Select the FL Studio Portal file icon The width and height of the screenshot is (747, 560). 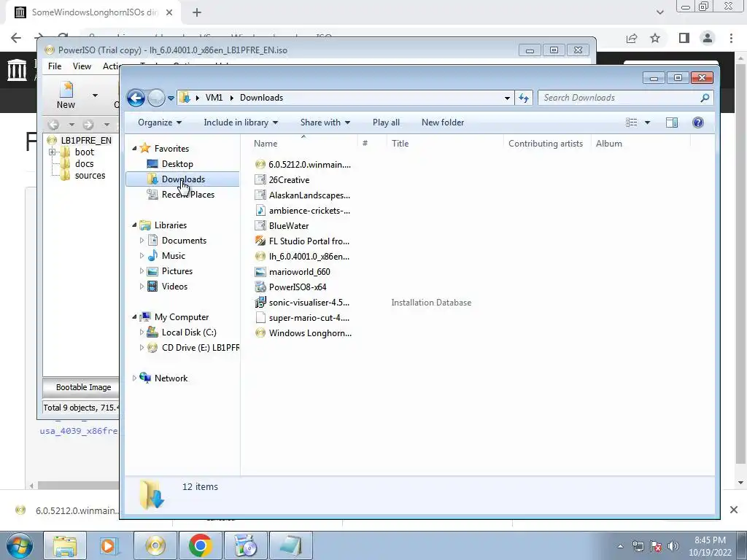260,241
